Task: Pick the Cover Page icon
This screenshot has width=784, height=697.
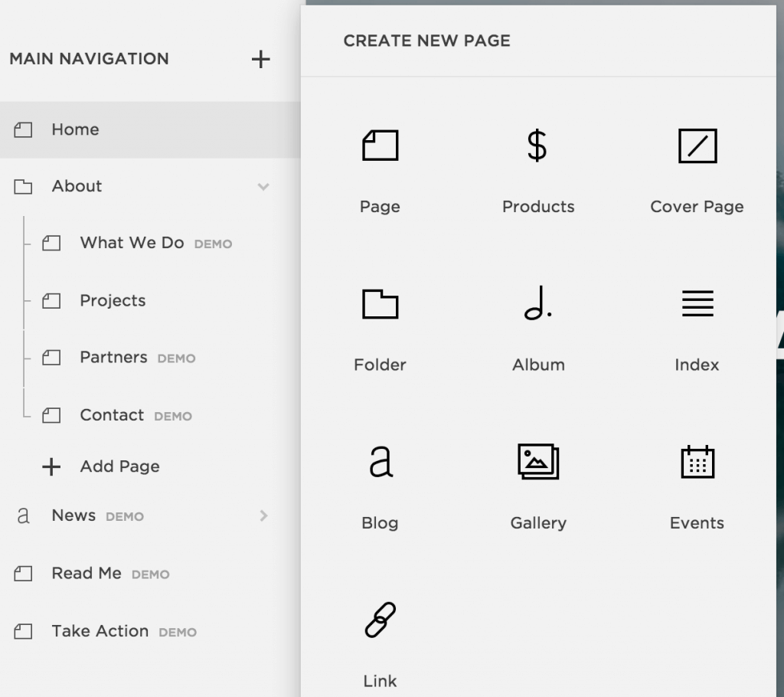Action: (697, 146)
